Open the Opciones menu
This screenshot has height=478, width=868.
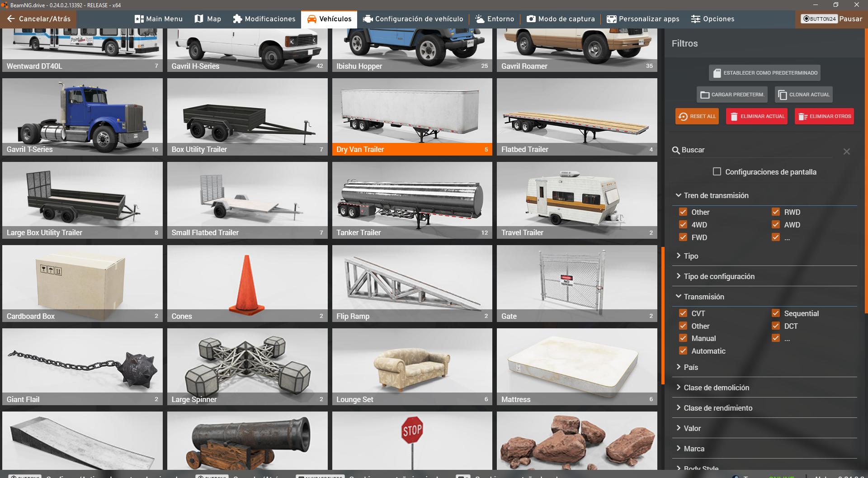pos(712,19)
